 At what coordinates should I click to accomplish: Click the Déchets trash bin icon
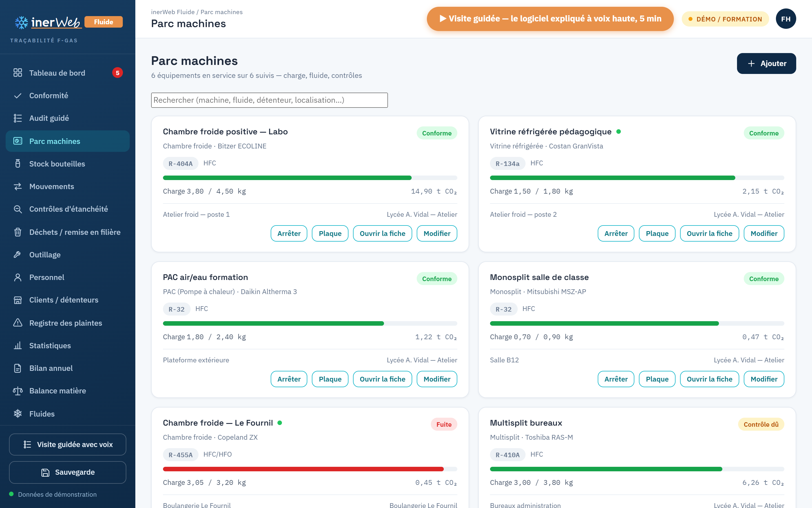[x=18, y=232]
